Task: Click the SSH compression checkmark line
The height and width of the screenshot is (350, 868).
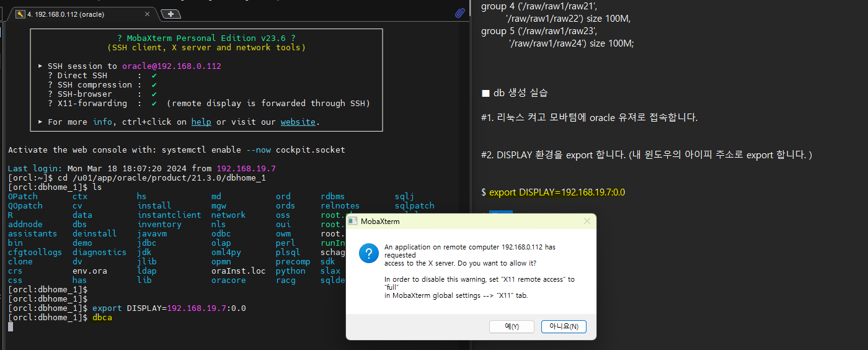Action: pyautogui.click(x=102, y=85)
